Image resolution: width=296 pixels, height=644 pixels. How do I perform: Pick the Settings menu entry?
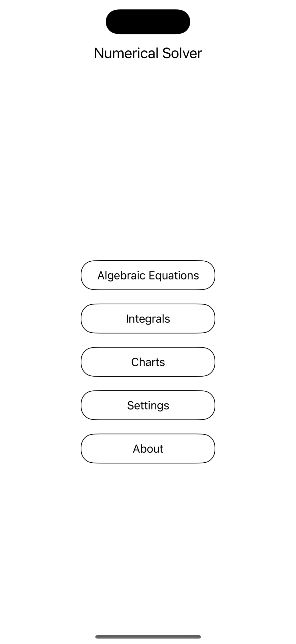click(x=148, y=405)
